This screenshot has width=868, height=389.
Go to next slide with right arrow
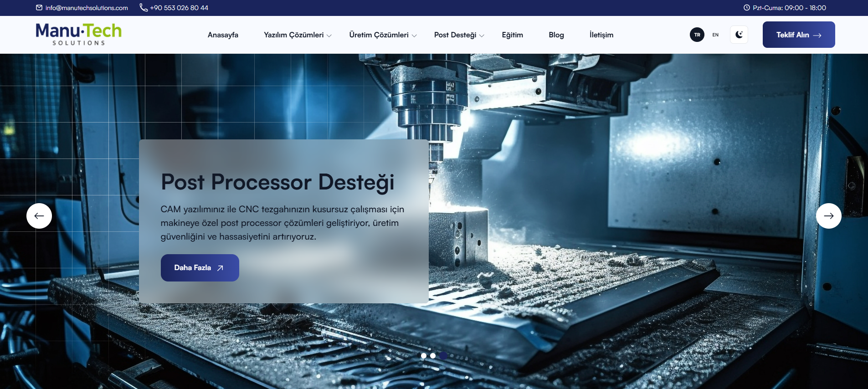coord(829,216)
